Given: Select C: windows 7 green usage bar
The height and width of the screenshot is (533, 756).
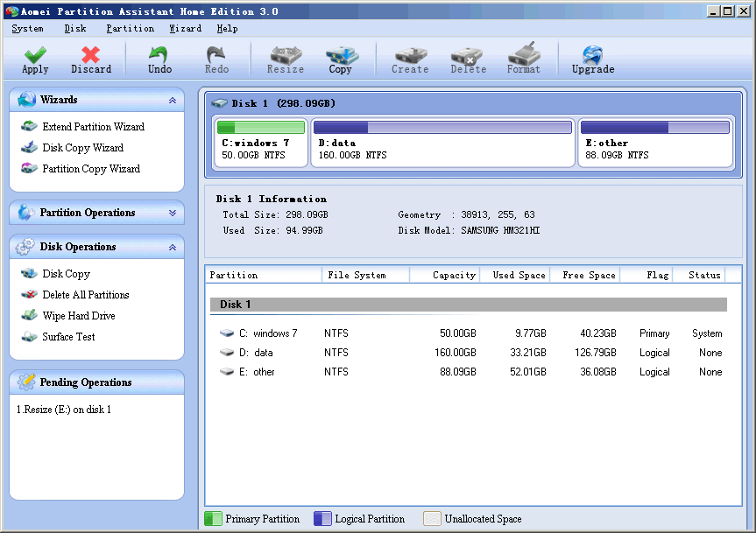Looking at the screenshot, I should (x=261, y=127).
